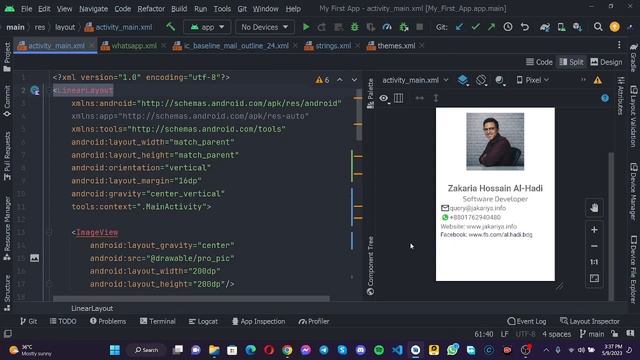Image resolution: width=640 pixels, height=360 pixels.
Task: Click the Git commit checkmark icon
Action: point(476,27)
